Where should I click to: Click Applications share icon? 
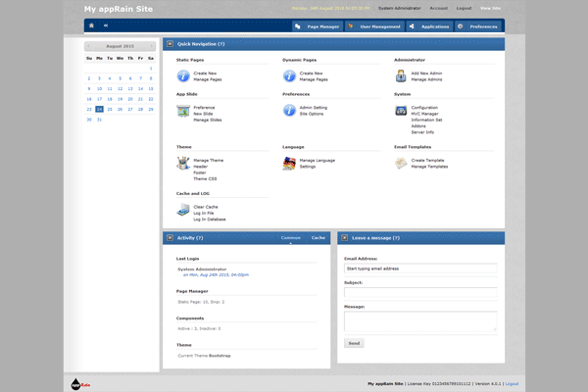pyautogui.click(x=412, y=26)
